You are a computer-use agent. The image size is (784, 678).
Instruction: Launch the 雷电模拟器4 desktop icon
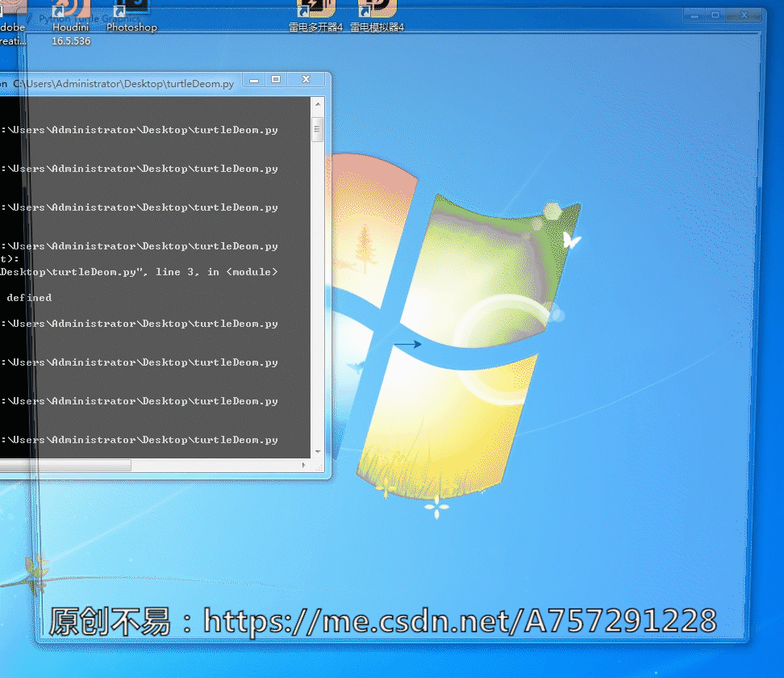tap(377, 16)
